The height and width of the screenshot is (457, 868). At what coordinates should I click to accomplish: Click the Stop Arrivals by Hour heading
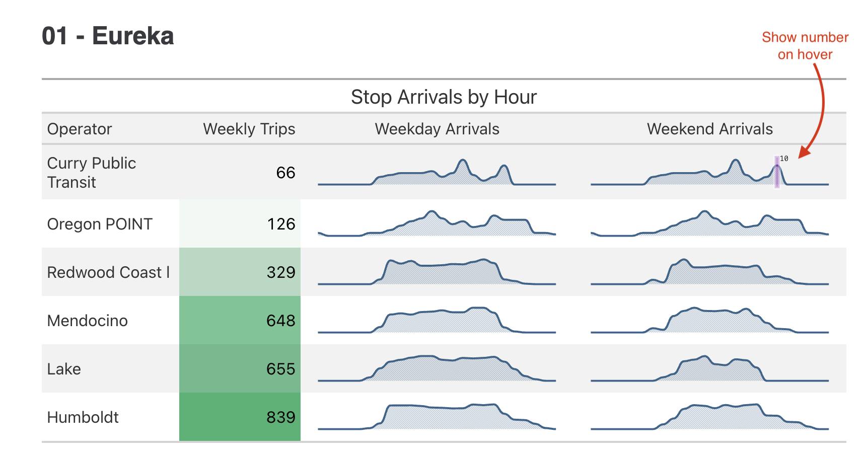[x=444, y=97]
